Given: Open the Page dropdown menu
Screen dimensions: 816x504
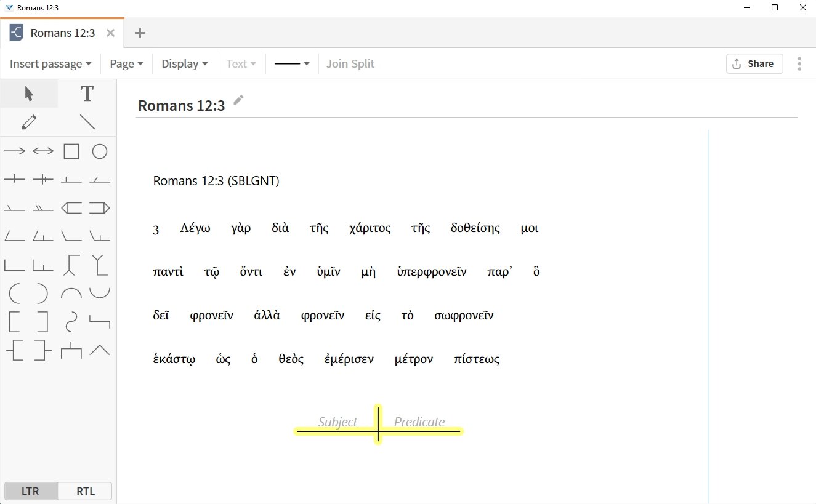Looking at the screenshot, I should click(126, 63).
